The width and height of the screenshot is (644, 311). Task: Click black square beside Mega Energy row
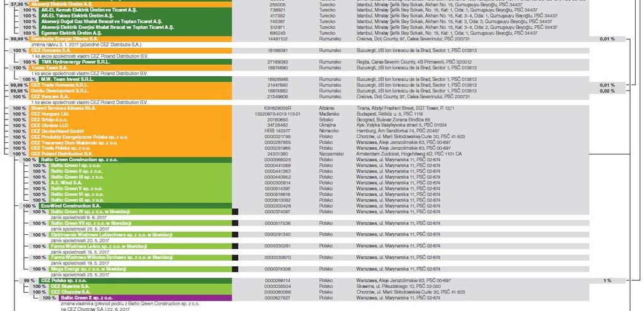point(235,269)
